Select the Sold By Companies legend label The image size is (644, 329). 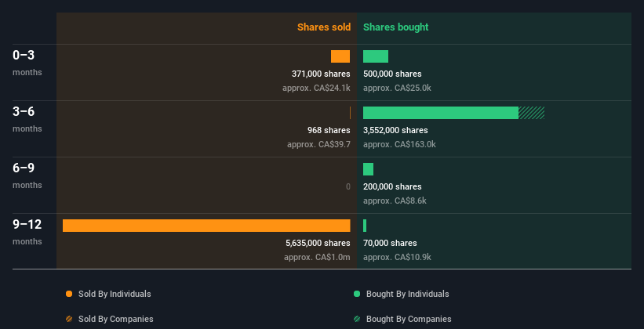pos(116,319)
